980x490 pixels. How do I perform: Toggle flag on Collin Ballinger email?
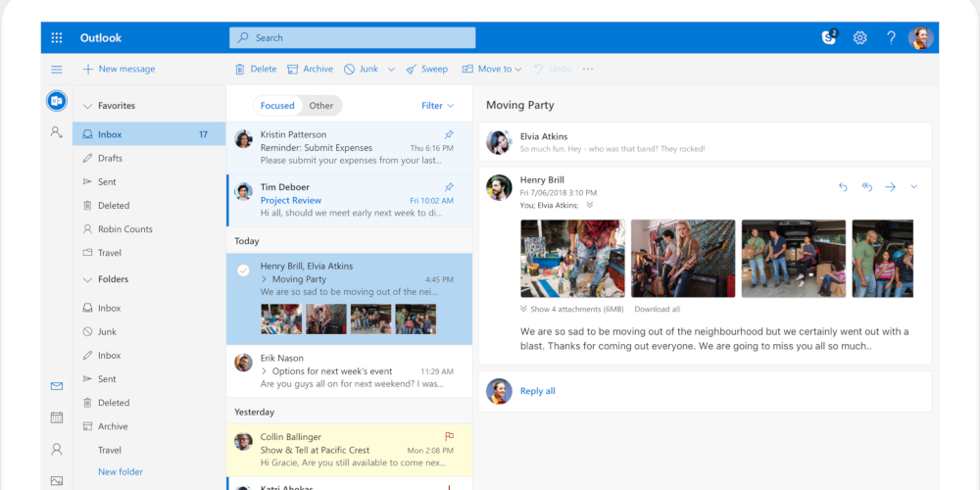[x=449, y=437]
